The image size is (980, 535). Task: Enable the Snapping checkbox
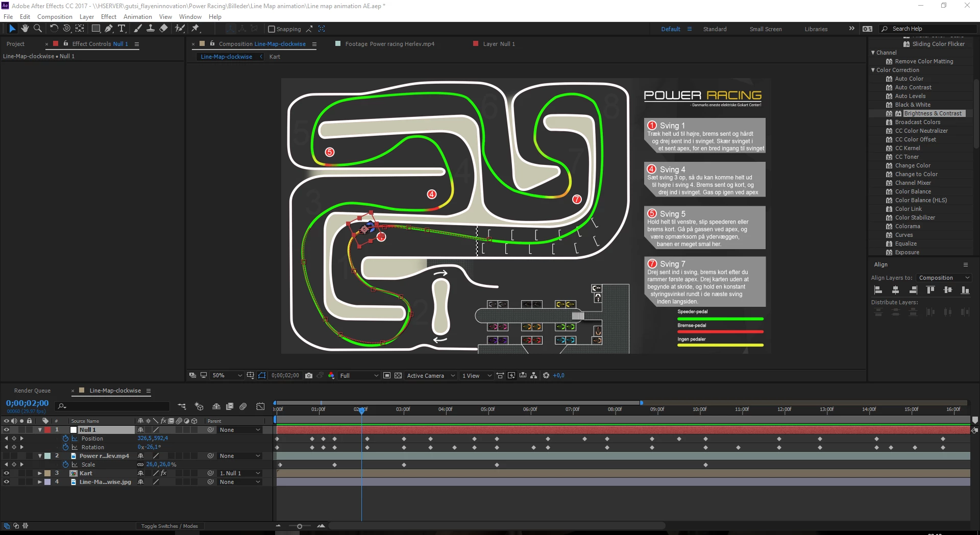(x=272, y=29)
